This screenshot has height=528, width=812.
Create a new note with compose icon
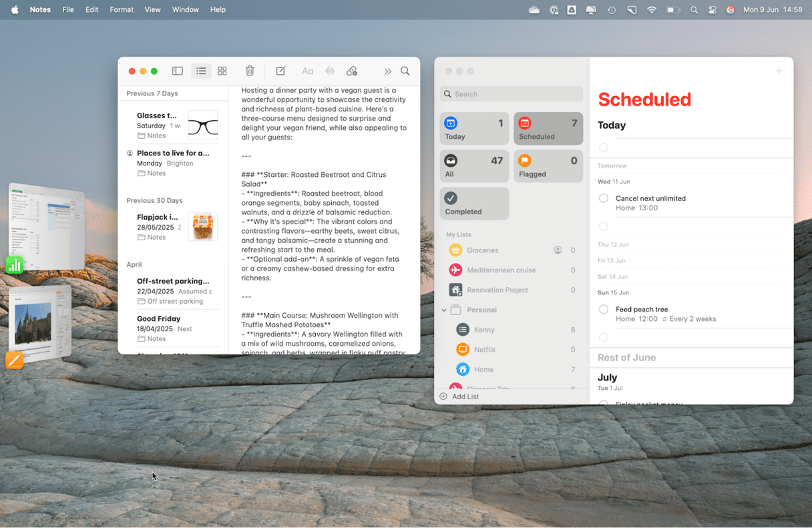(281, 71)
